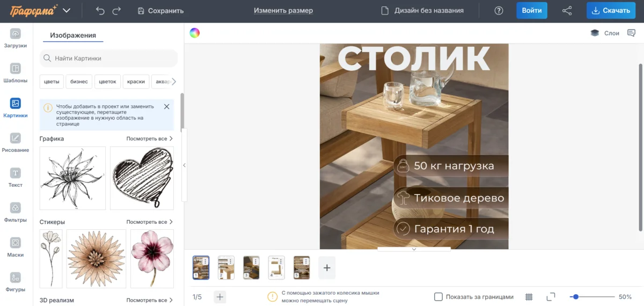Click the share icon in header
644x306 pixels.
(567, 11)
